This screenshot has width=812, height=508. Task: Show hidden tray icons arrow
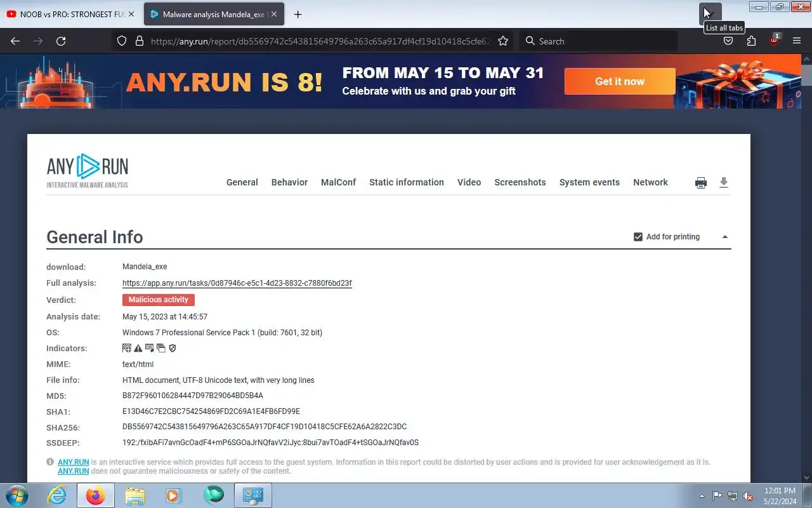pyautogui.click(x=702, y=496)
